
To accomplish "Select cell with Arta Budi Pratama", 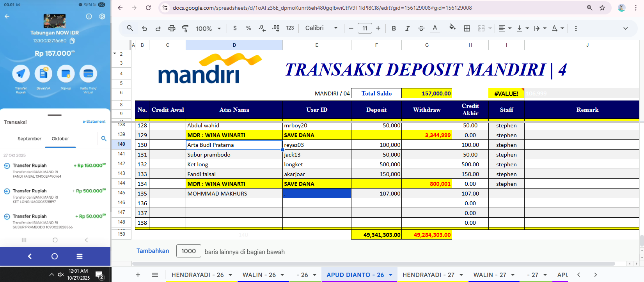I will [x=234, y=145].
